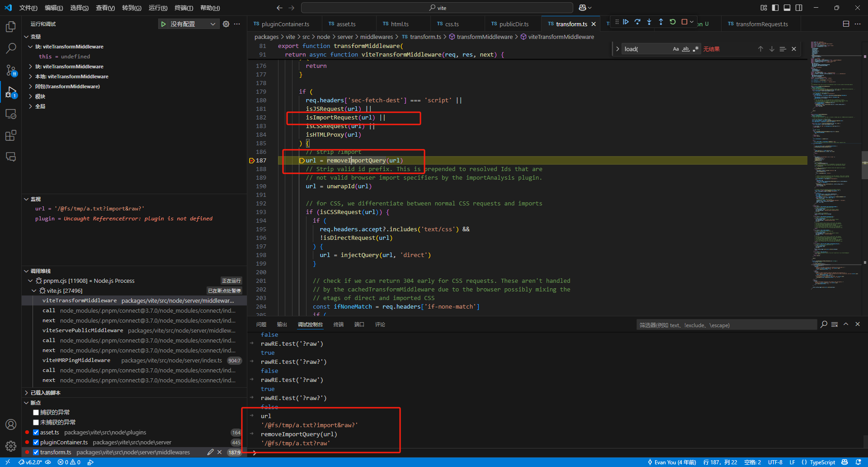868x467 pixels.
Task: Open the Extensions view icon
Action: pyautogui.click(x=11, y=135)
